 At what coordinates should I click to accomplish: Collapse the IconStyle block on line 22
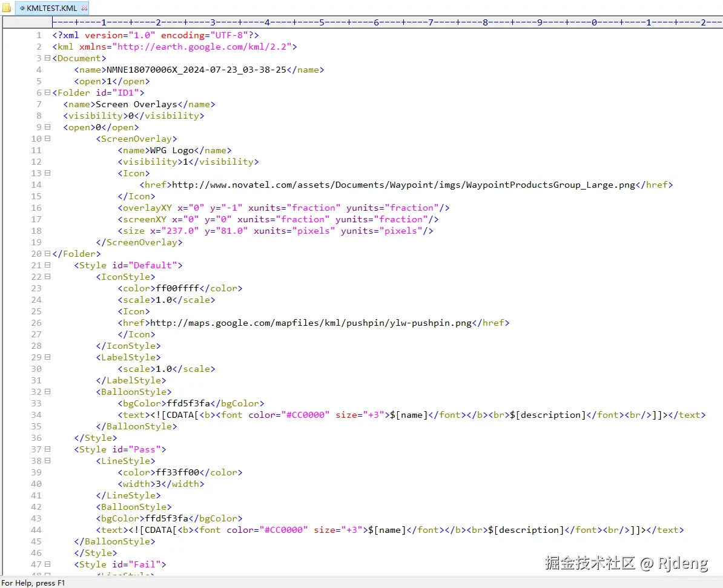click(47, 277)
